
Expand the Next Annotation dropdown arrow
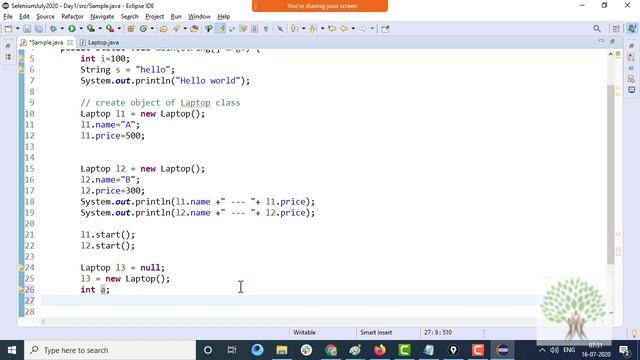click(303, 29)
